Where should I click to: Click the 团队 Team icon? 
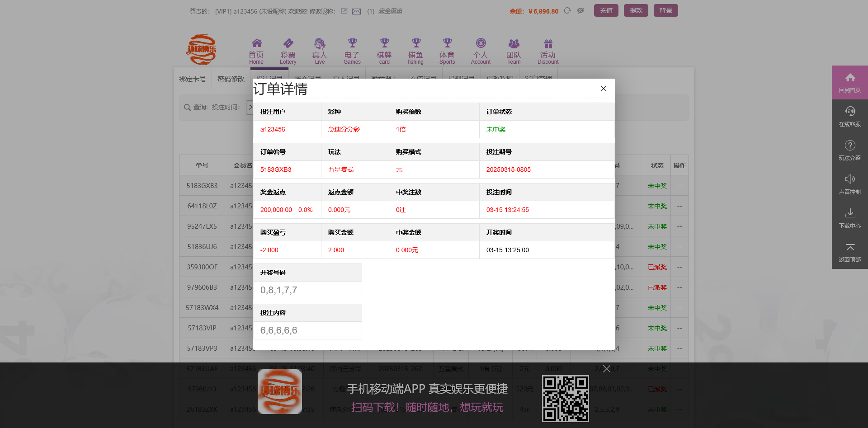pyautogui.click(x=514, y=50)
